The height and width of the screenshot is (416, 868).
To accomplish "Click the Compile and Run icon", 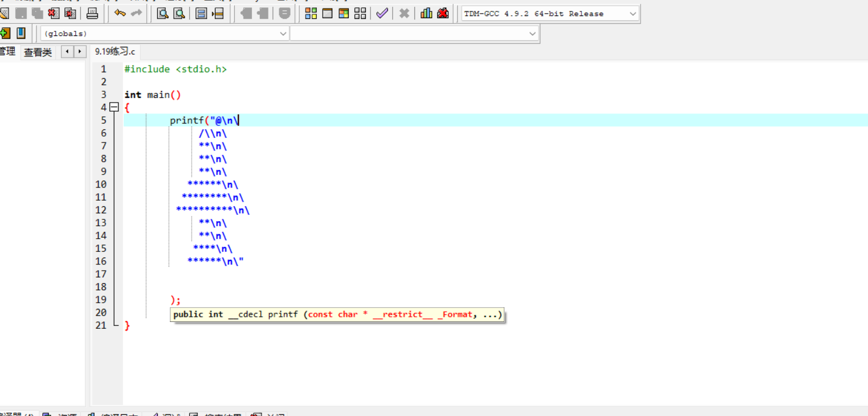I will pos(344,13).
